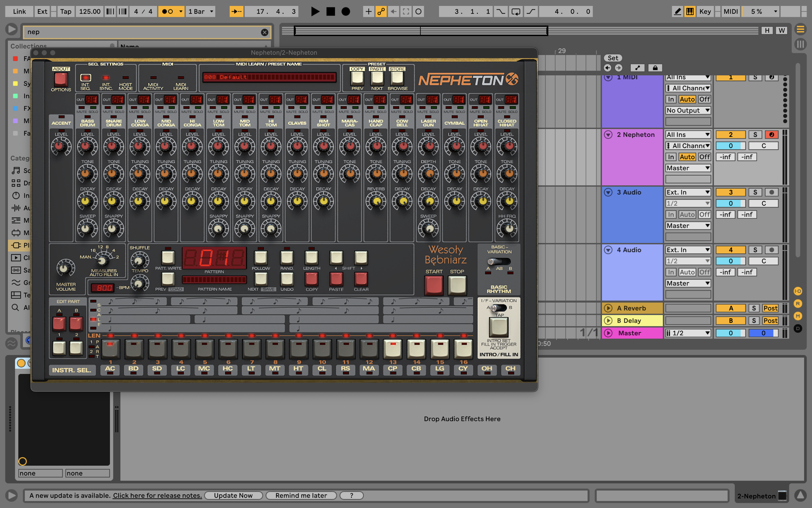
Task: Click Nepheton pattern CLEAR button
Action: pos(361,279)
